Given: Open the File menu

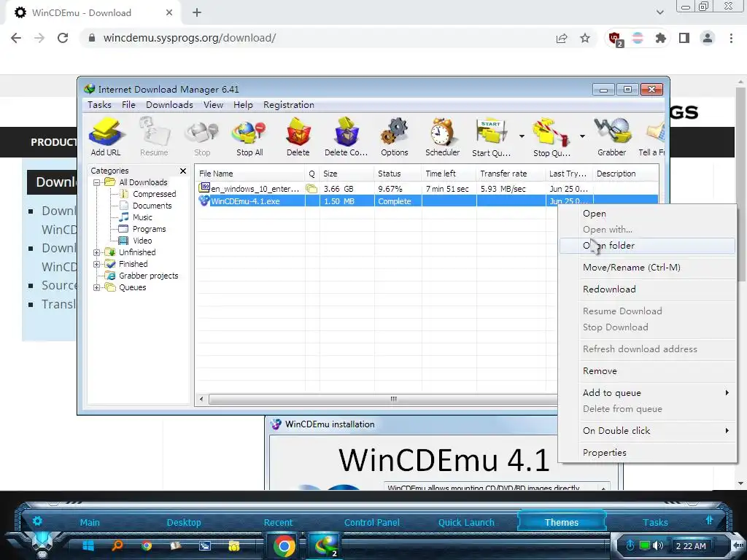Looking at the screenshot, I should click(128, 105).
